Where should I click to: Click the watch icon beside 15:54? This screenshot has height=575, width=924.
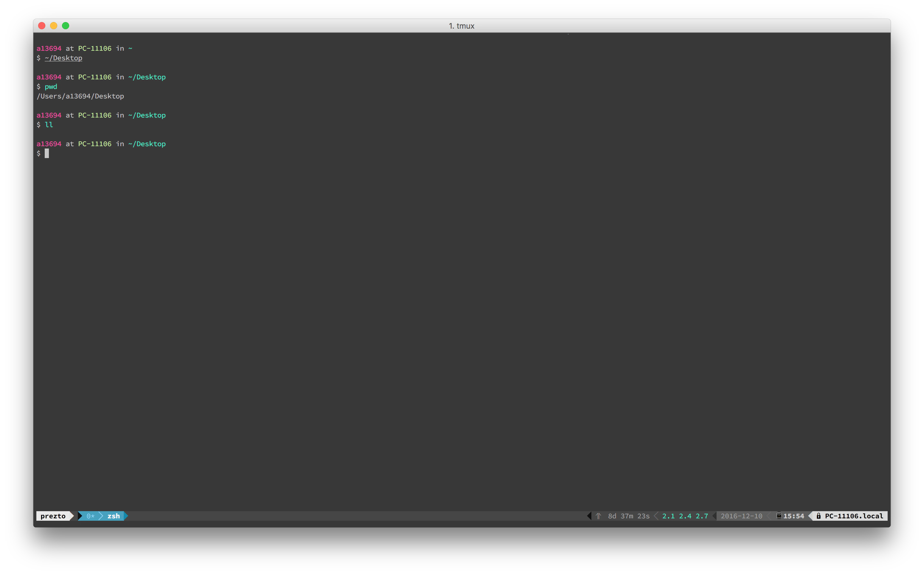(x=779, y=516)
